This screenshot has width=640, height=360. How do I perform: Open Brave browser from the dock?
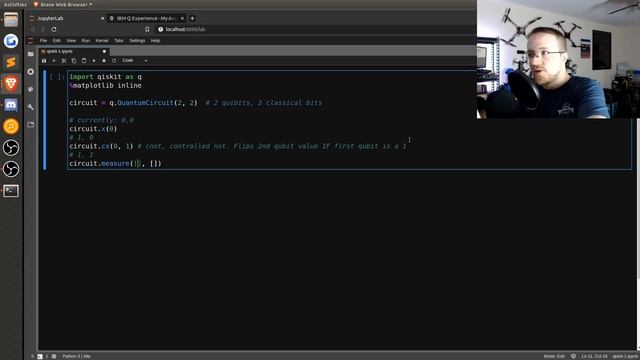click(11, 84)
